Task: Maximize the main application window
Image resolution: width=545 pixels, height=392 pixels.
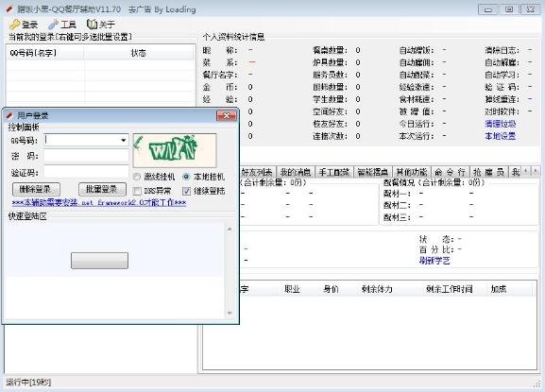Action: (x=509, y=9)
